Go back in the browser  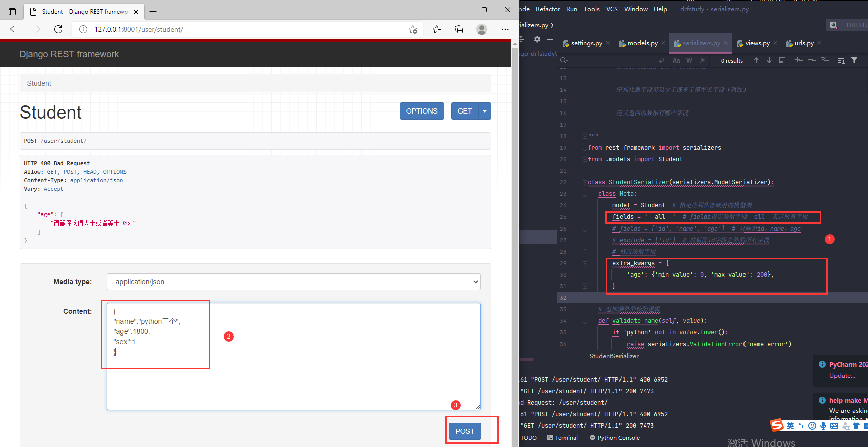tap(14, 29)
